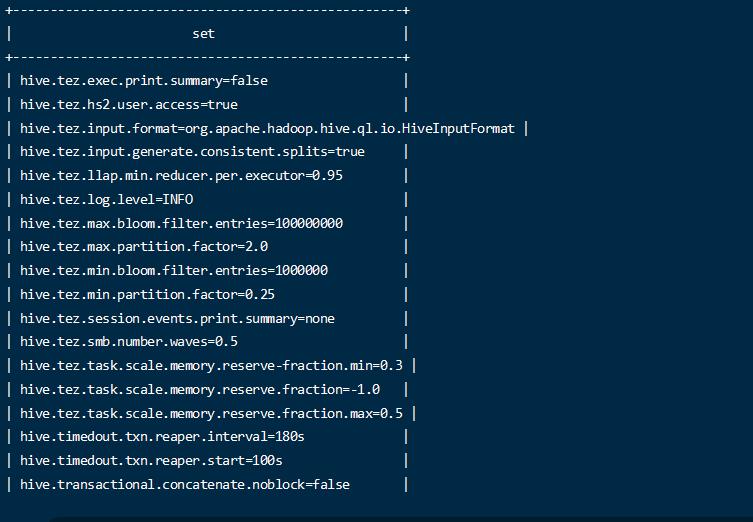753x522 pixels.
Task: Click the hive.tez.min.partition.factor=0.25 line
Action: [x=147, y=294]
